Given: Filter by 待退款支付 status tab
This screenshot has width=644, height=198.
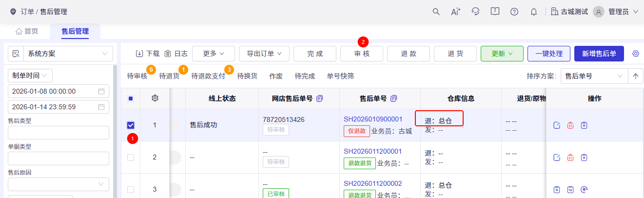Looking at the screenshot, I should coord(208,76).
